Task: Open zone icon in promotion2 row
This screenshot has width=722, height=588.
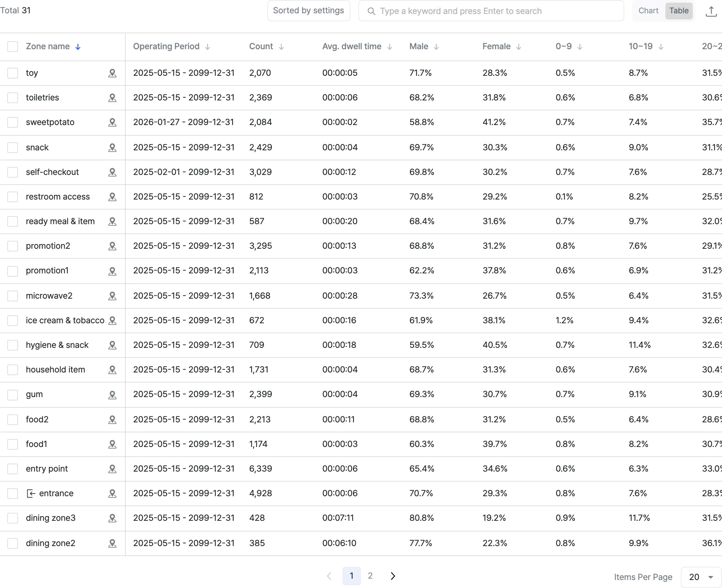Action: point(112,246)
